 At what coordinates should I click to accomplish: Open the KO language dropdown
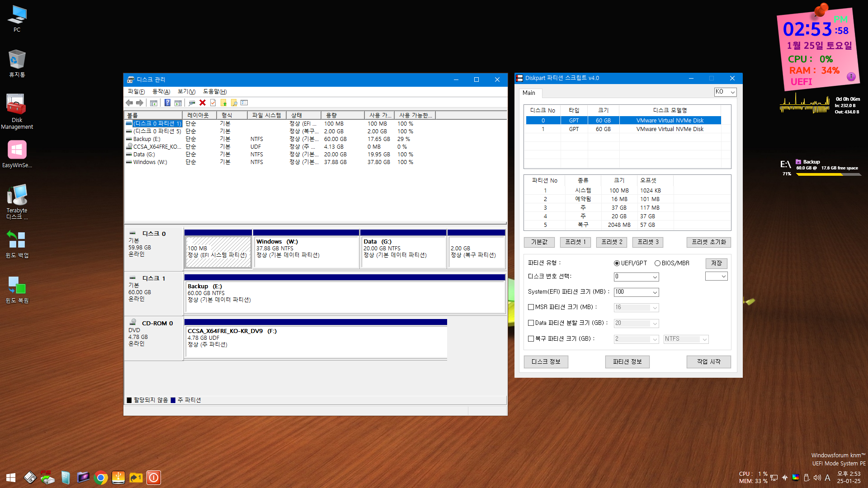tap(732, 92)
